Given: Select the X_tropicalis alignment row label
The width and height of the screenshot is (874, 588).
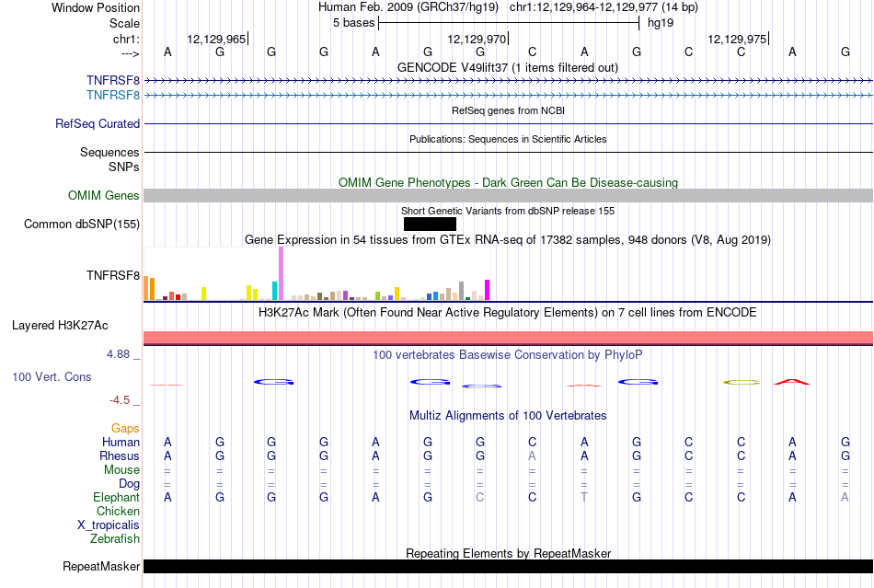Looking at the screenshot, I should coord(109,525).
